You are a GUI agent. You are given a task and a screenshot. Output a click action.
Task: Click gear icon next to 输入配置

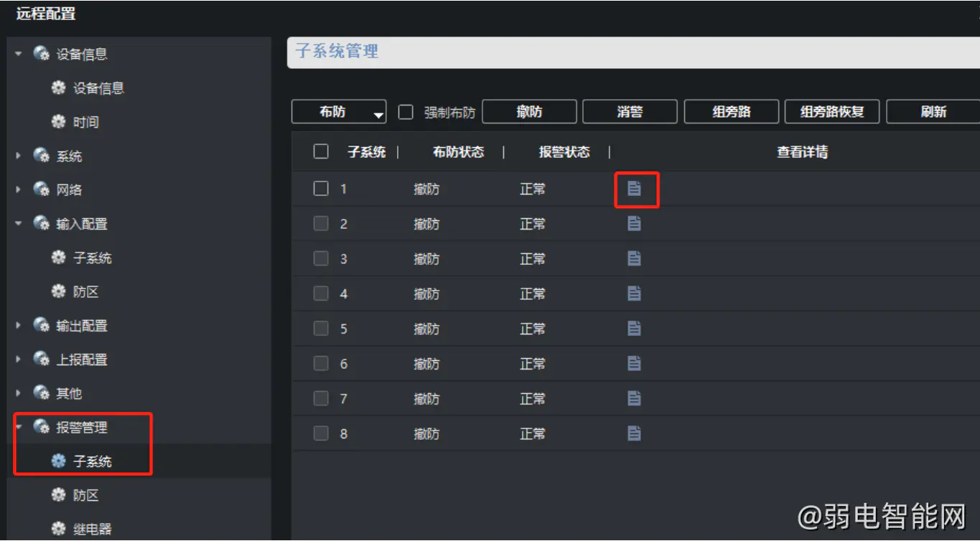tap(42, 224)
